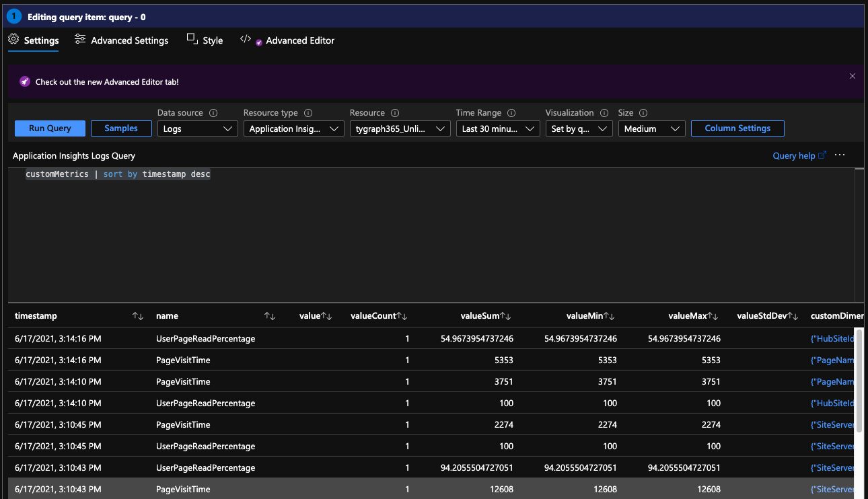Click the info icon beside Data source
This screenshot has width=868, height=499.
tap(213, 113)
